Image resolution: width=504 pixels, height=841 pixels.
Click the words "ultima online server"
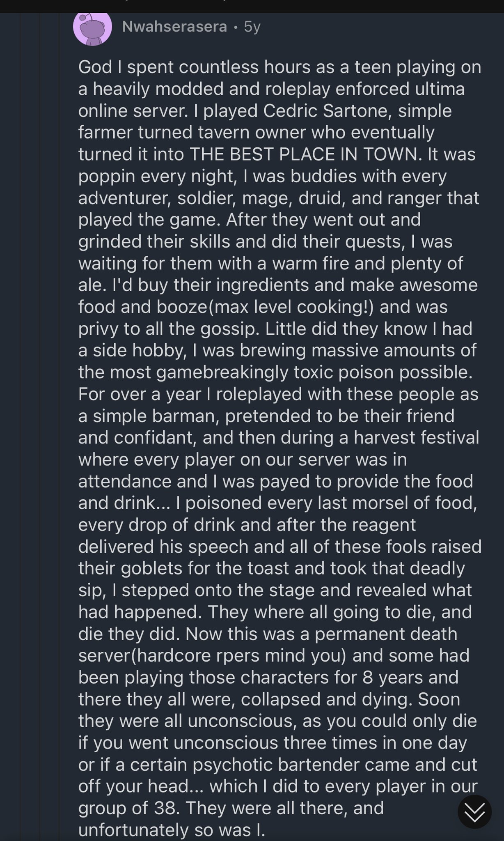point(271,100)
